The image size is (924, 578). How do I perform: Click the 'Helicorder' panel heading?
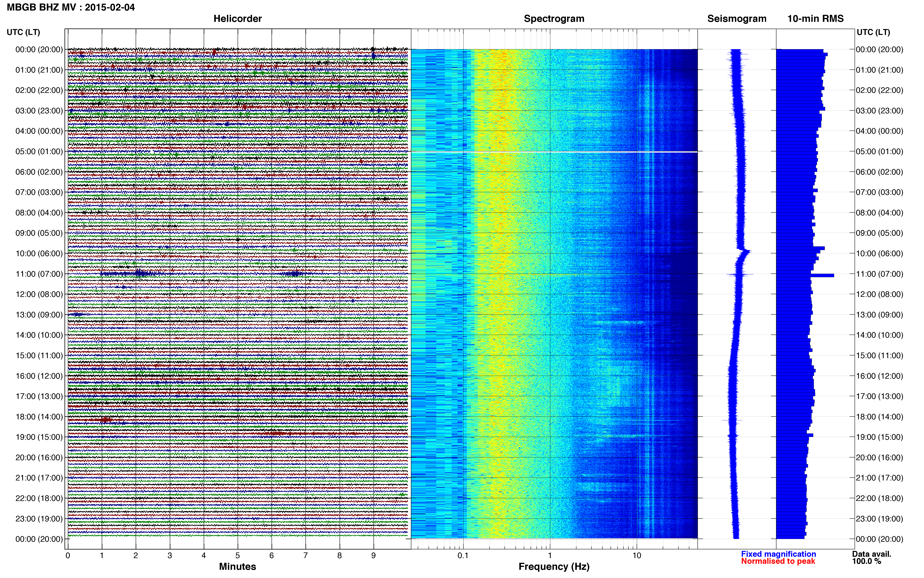238,19
